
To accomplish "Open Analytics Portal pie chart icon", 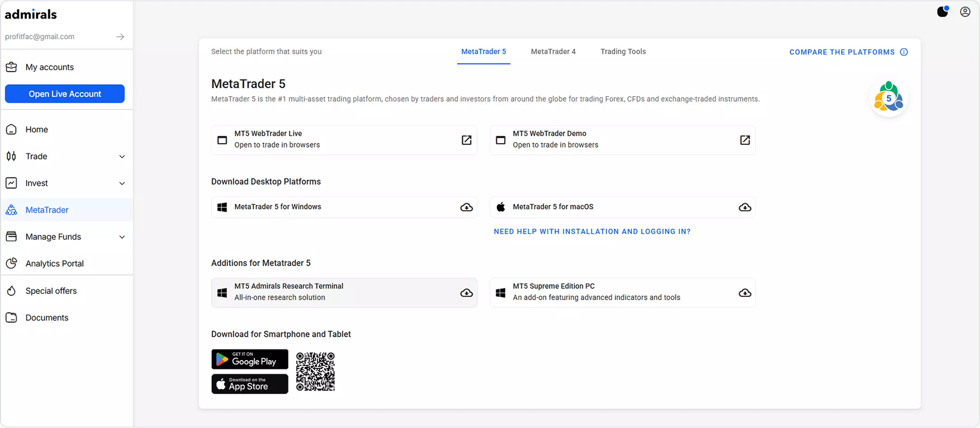I will [11, 263].
